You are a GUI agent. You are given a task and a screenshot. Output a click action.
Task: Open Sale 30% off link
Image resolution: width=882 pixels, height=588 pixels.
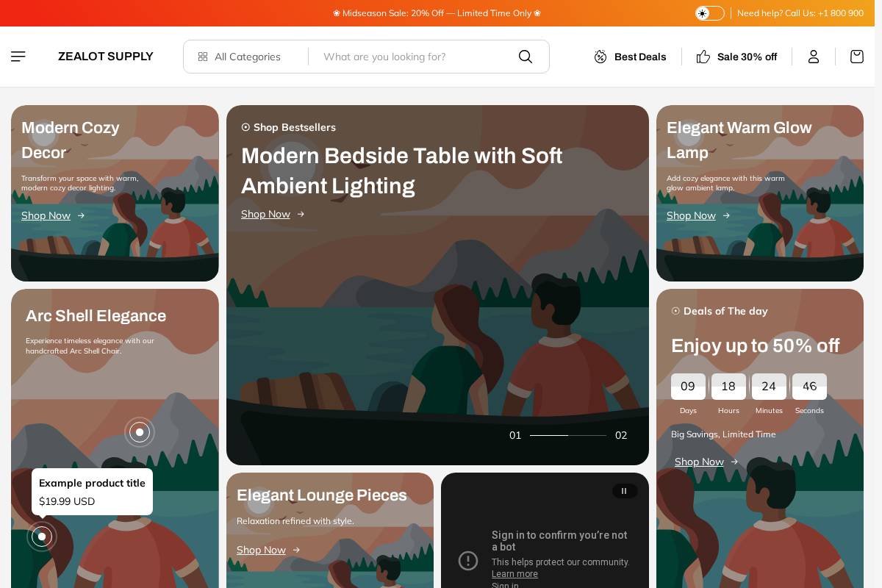pos(747,57)
